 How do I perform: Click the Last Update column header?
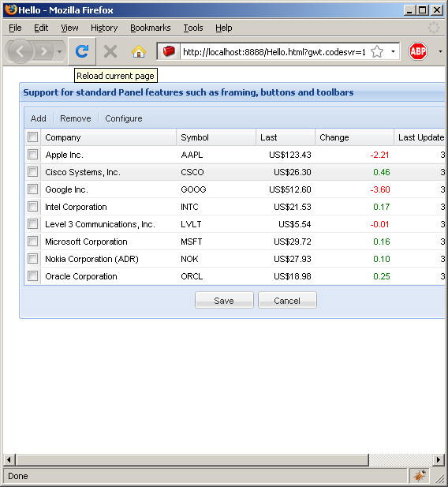pos(420,137)
